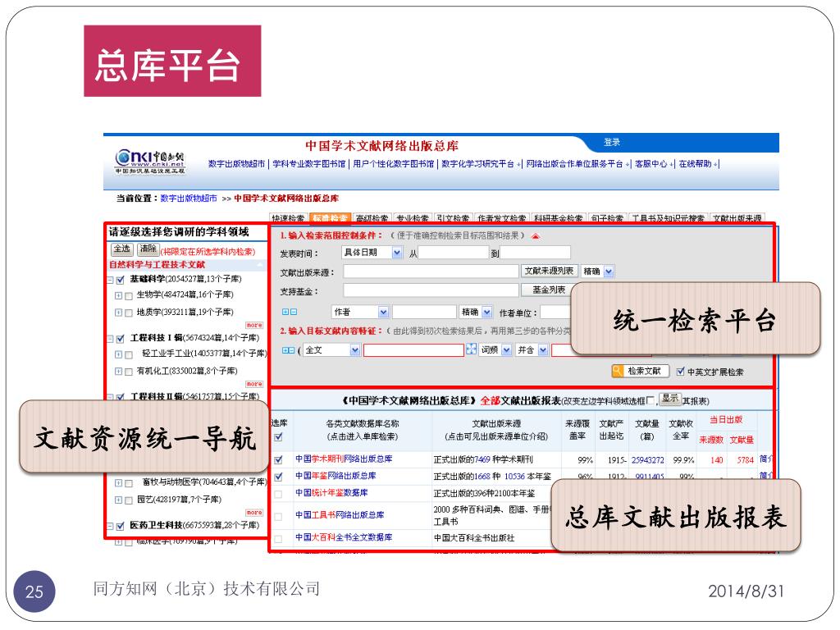Click the red-bordered input after 全文 dropdown

[413, 350]
